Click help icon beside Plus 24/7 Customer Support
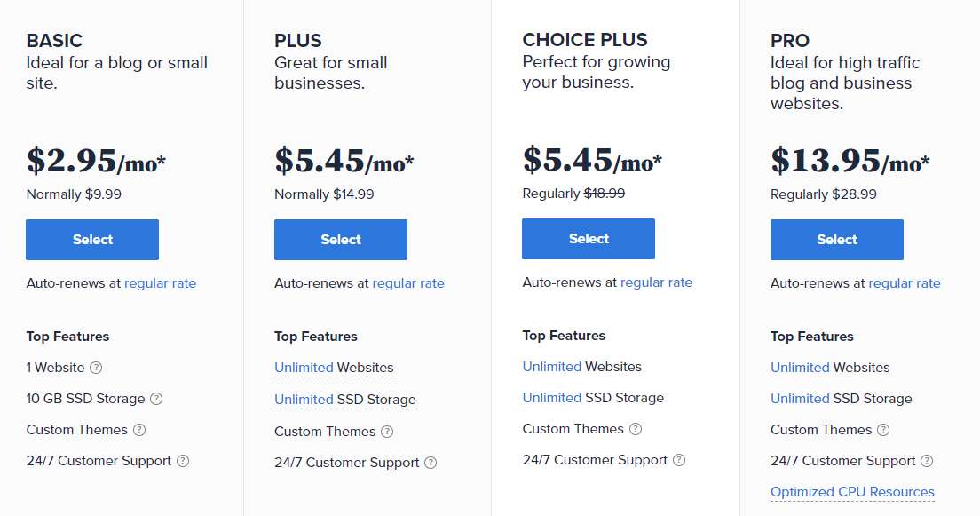The image size is (980, 516). click(431, 463)
